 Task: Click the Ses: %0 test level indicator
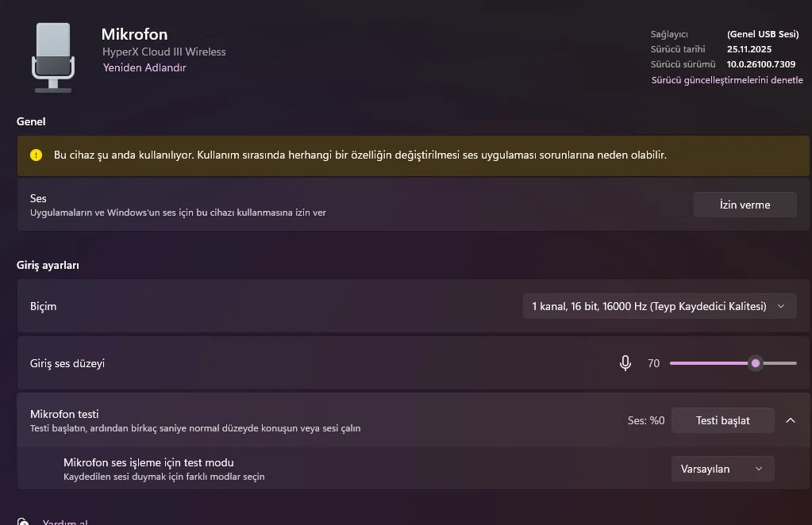645,420
